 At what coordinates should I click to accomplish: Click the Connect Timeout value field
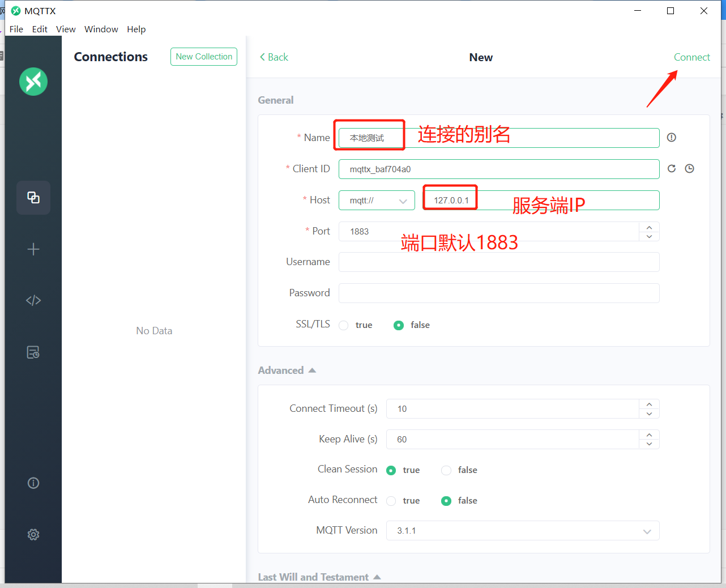click(x=513, y=409)
